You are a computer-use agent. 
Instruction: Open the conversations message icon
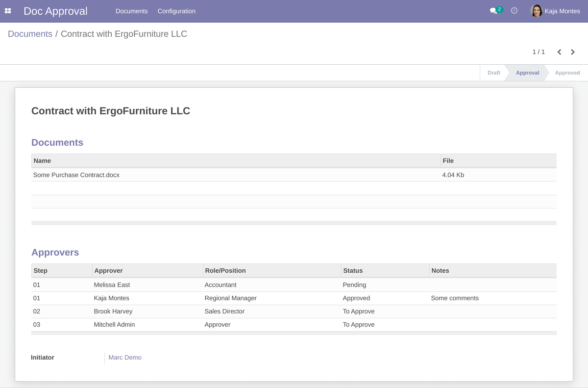pos(493,11)
